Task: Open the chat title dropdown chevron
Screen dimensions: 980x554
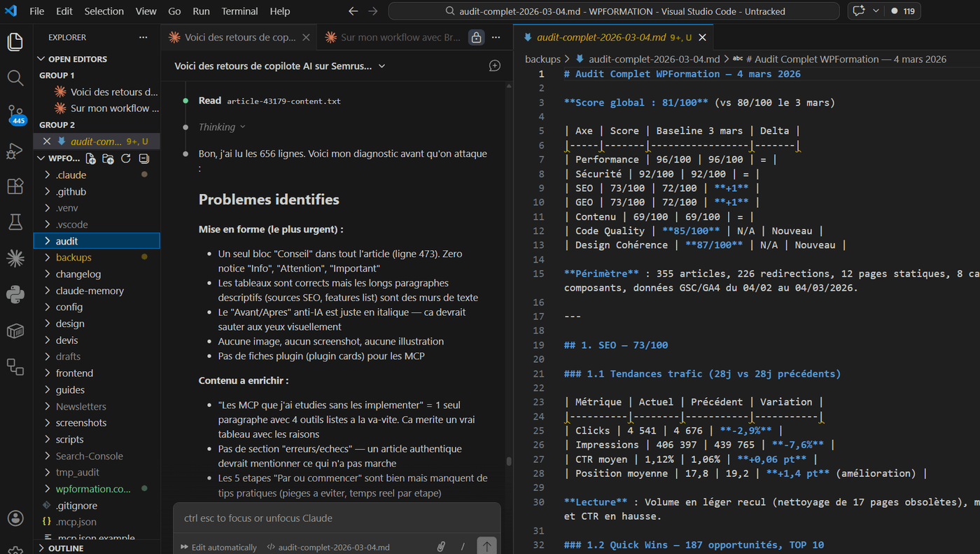Action: click(x=381, y=65)
